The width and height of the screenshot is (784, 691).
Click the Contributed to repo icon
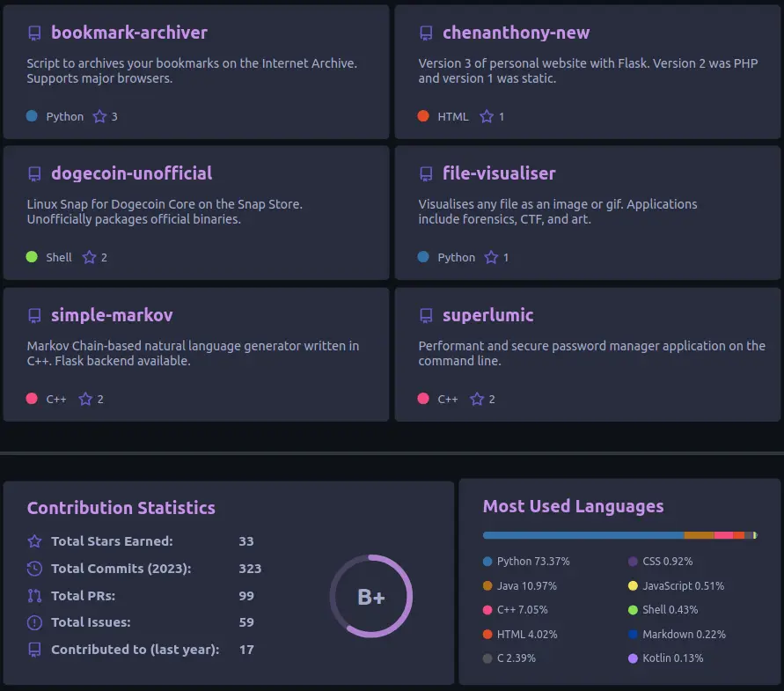pyautogui.click(x=34, y=650)
